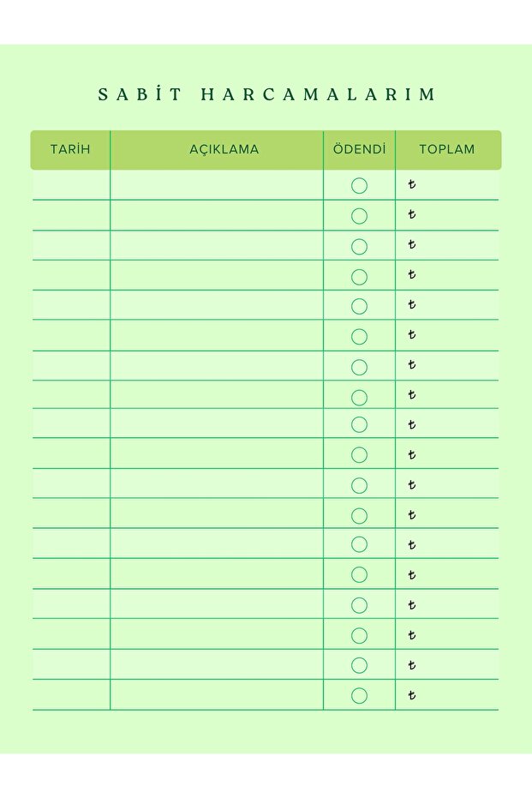Image resolution: width=532 pixels, height=798 pixels.
Task: Click the ÖDENDİ column header
Action: click(359, 149)
